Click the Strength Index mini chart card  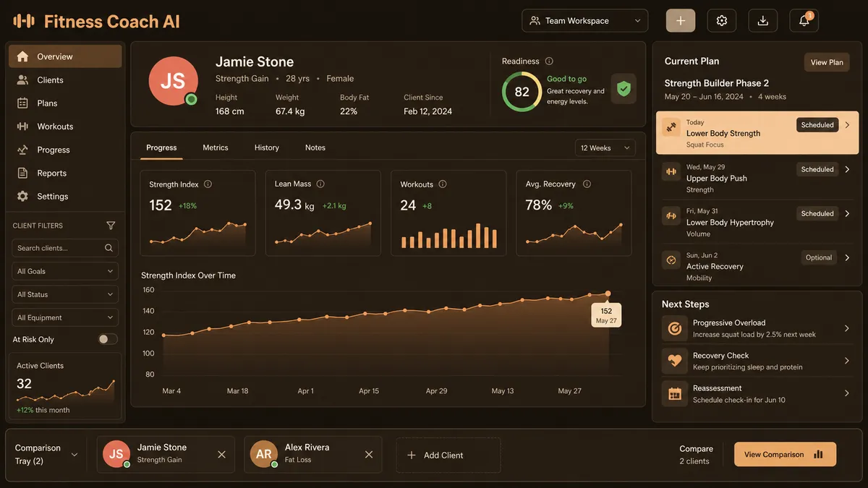click(x=197, y=213)
